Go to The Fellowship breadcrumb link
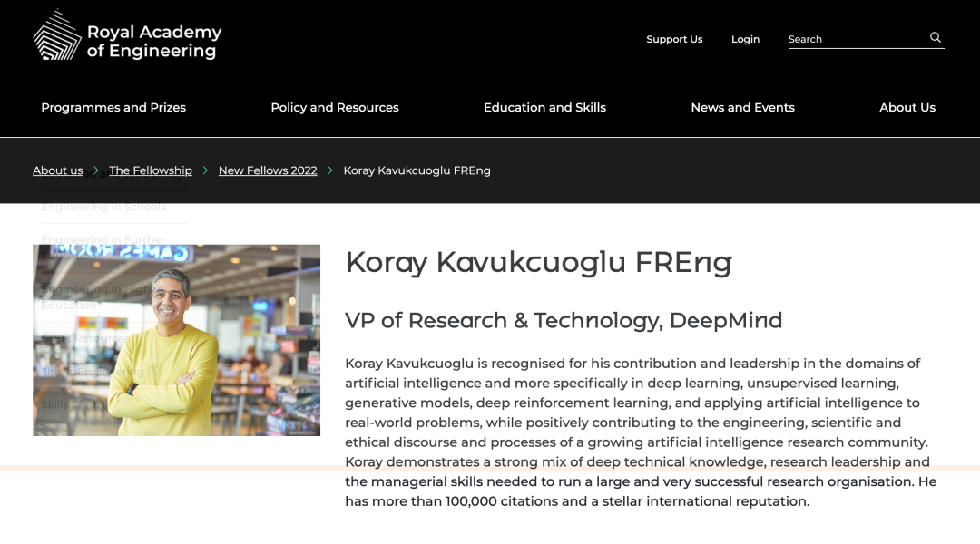Viewport: 980px width, 544px height. (151, 170)
